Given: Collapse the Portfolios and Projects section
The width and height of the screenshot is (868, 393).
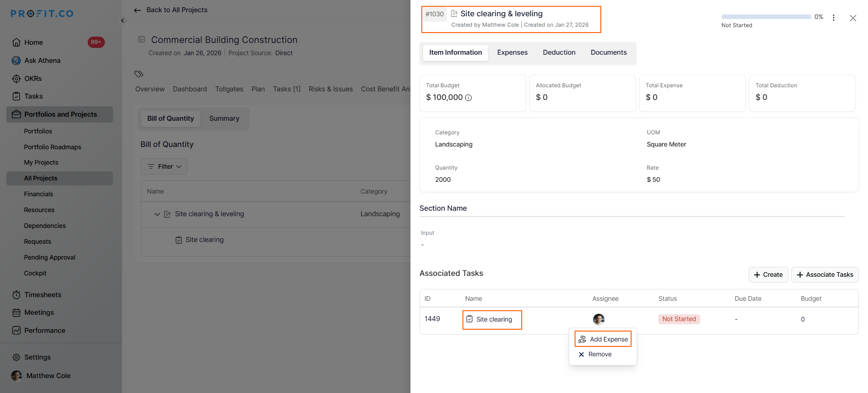Looking at the screenshot, I should point(60,114).
